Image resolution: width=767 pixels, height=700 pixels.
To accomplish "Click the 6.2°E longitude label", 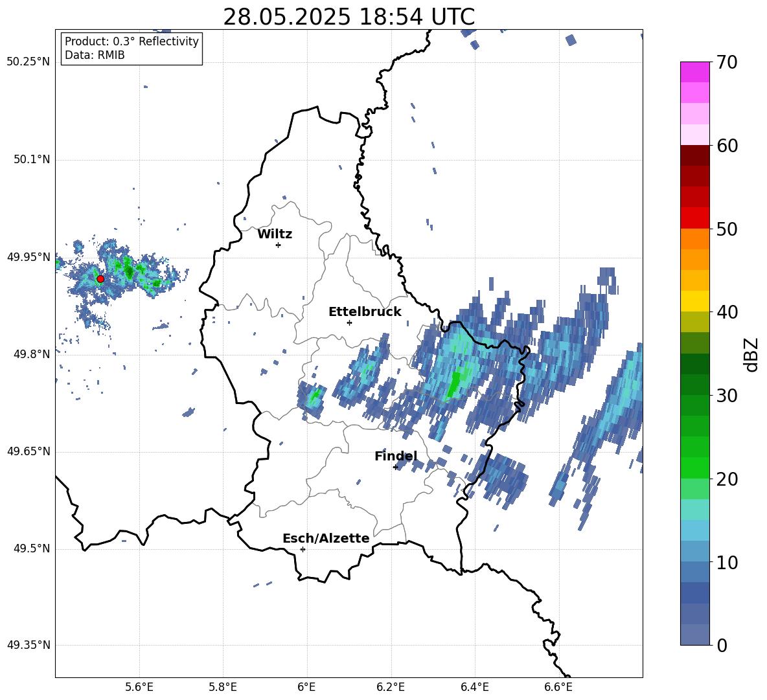I will (x=391, y=687).
